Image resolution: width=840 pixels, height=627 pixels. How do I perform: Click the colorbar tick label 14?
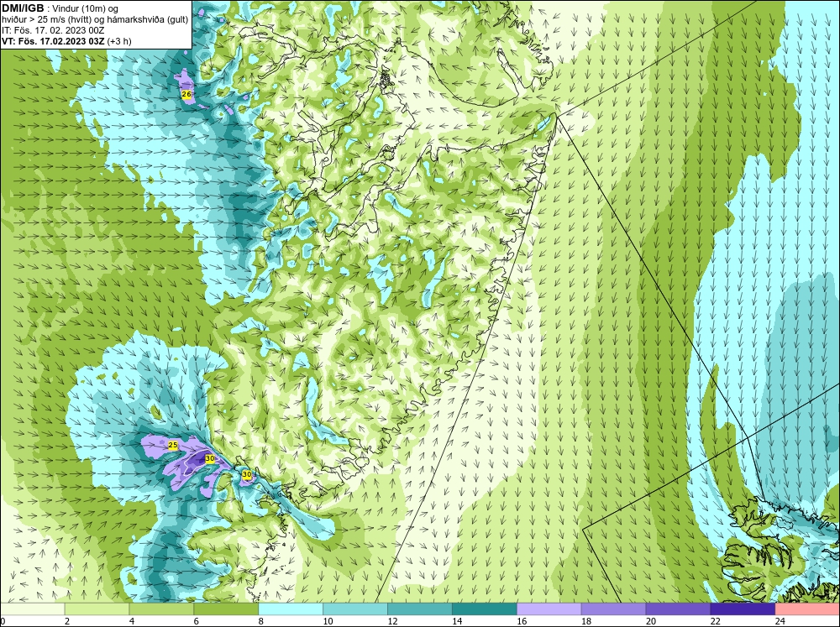(x=457, y=621)
